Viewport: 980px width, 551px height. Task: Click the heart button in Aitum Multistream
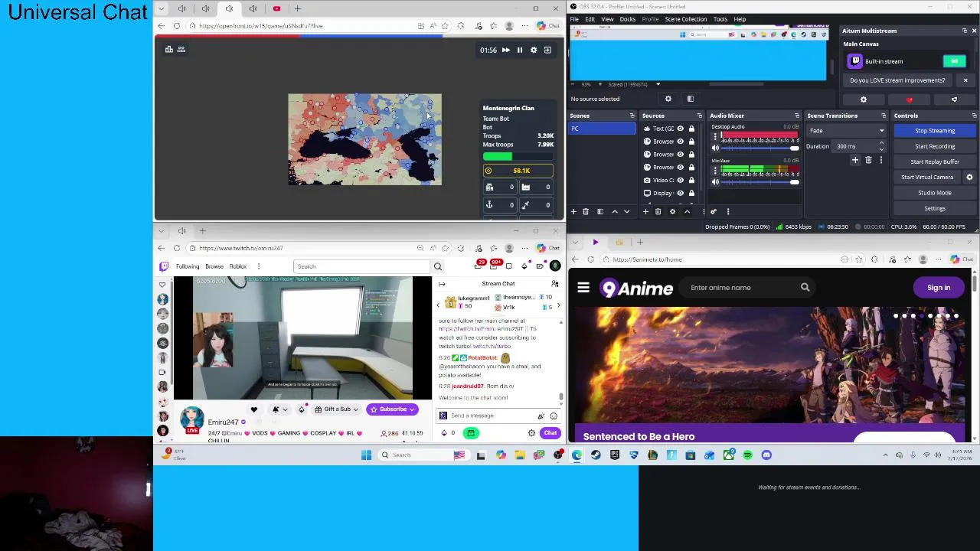(909, 99)
